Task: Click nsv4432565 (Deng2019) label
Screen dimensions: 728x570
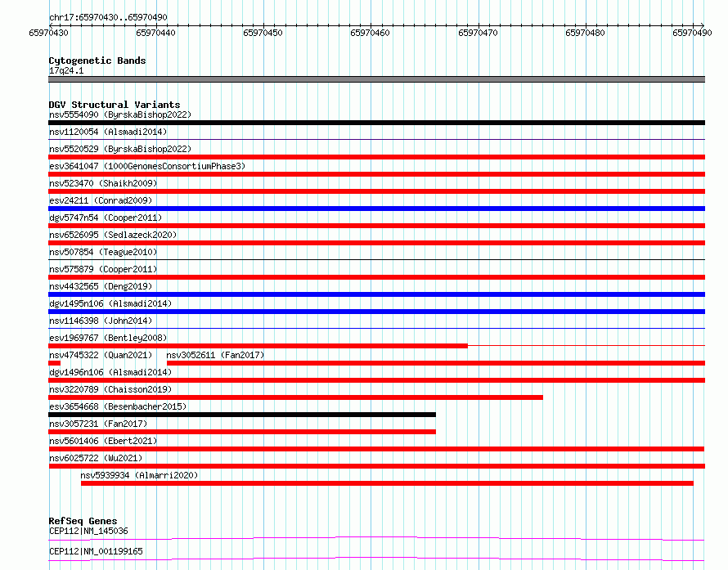Action: (101, 286)
